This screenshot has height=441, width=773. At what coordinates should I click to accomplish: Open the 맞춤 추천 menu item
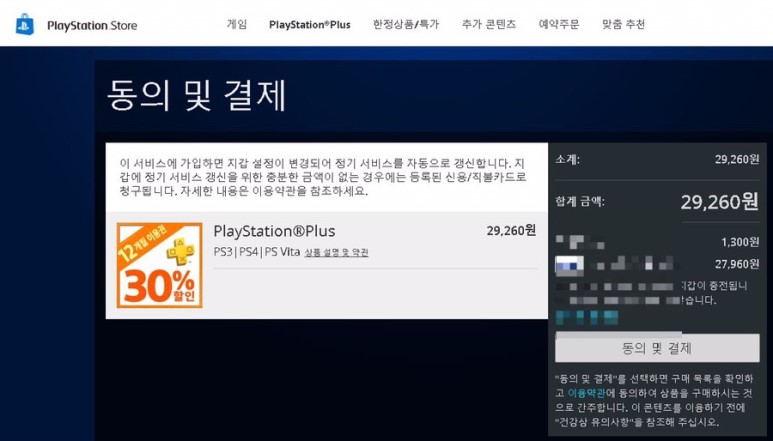tap(623, 24)
